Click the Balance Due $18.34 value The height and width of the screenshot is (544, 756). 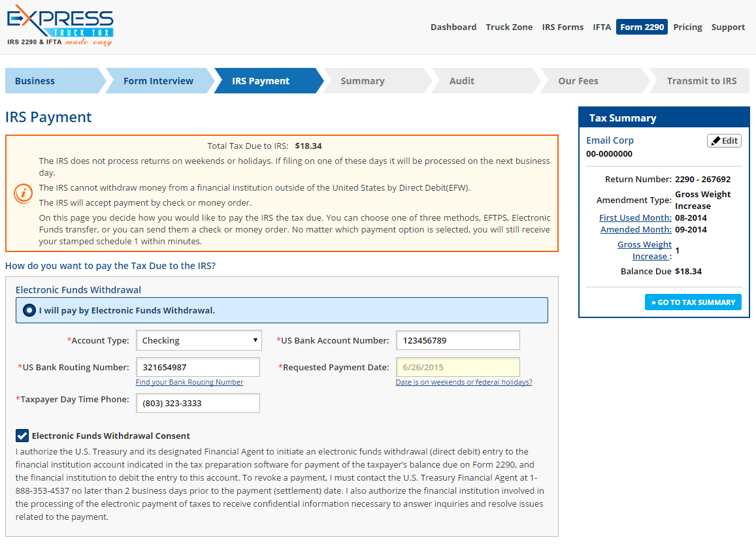point(688,271)
